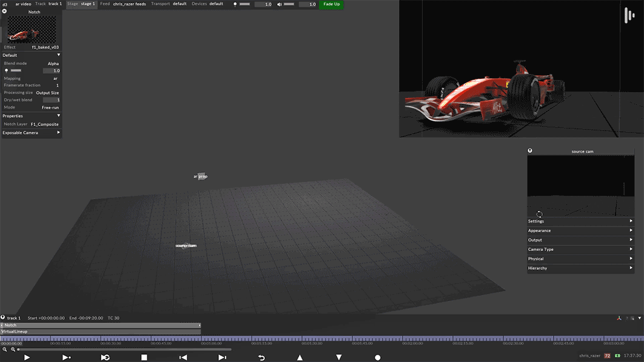Viewport: 644px width, 362px height.
Task: Click the d3 menu at top left
Action: click(5, 4)
